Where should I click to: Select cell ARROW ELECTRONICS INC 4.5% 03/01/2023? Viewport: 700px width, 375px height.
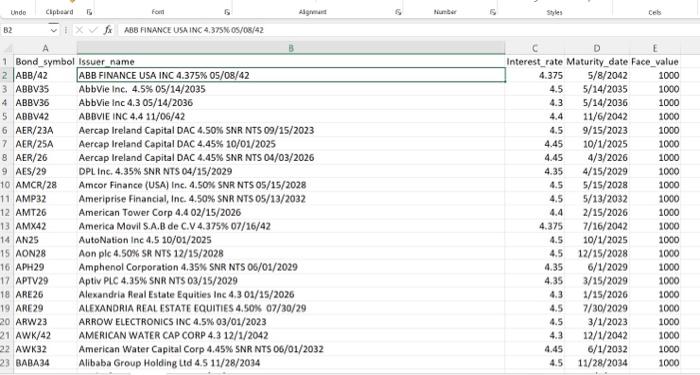point(291,321)
